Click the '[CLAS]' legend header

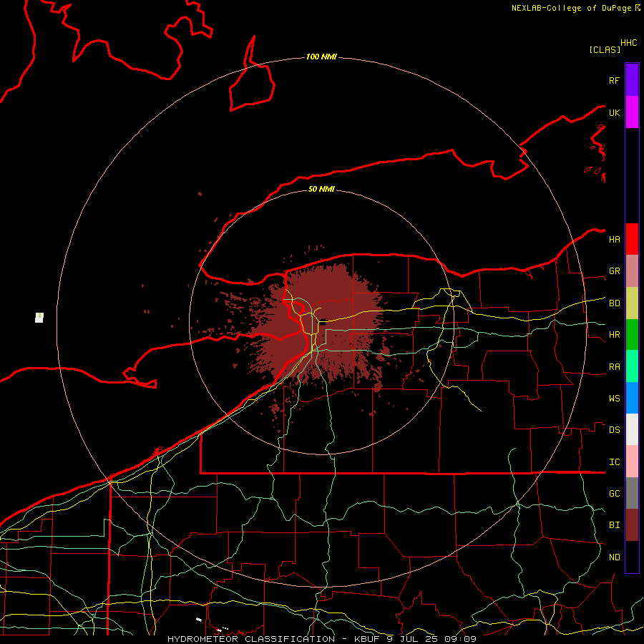(605, 49)
